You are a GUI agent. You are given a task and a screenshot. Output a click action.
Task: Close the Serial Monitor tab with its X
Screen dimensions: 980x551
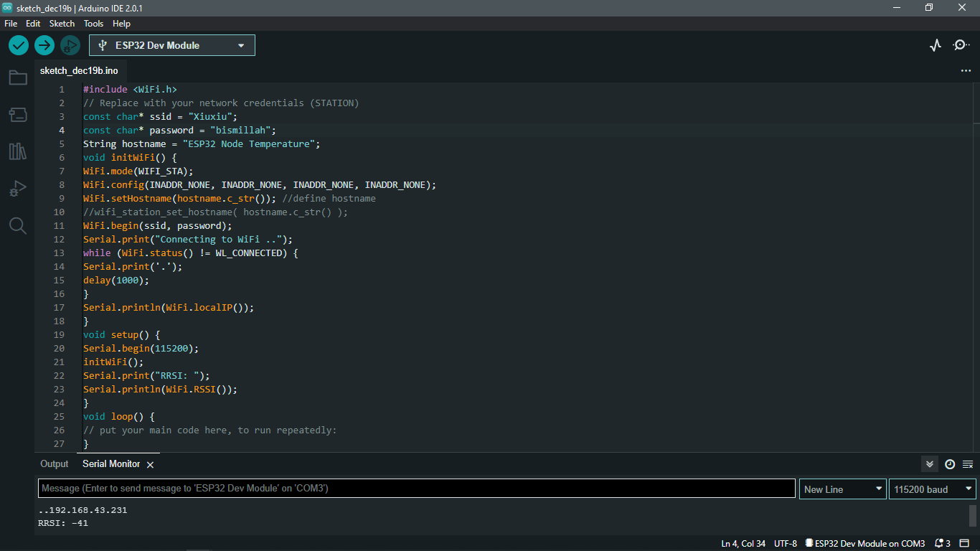[150, 464]
